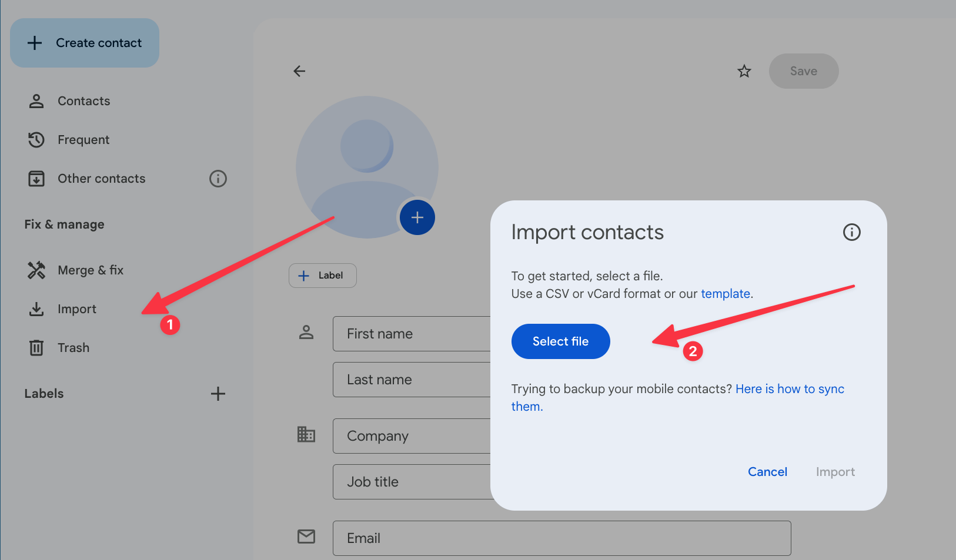Image resolution: width=956 pixels, height=560 pixels.
Task: Click the Fix & manage heading
Action: coord(65,224)
